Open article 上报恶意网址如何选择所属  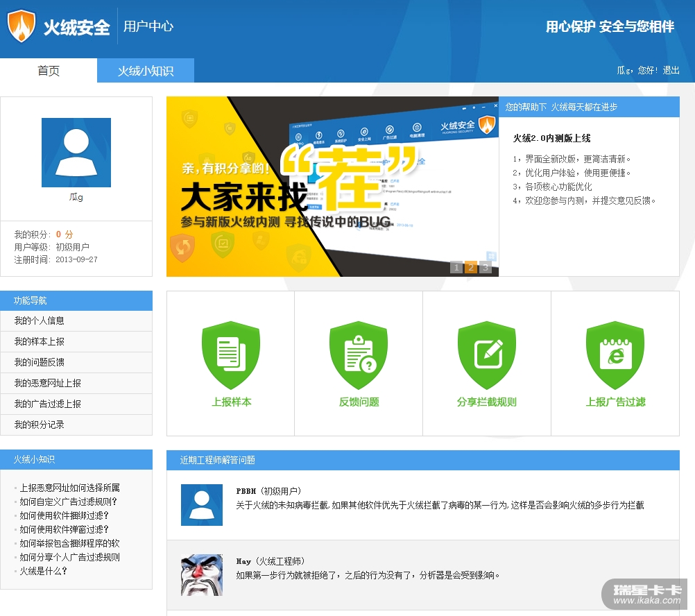pos(69,488)
